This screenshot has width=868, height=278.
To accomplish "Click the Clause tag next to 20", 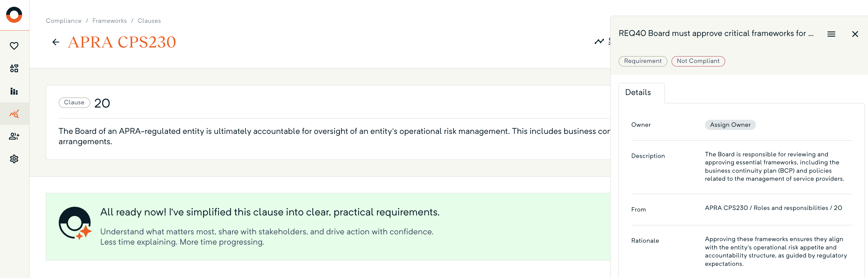I will [74, 102].
